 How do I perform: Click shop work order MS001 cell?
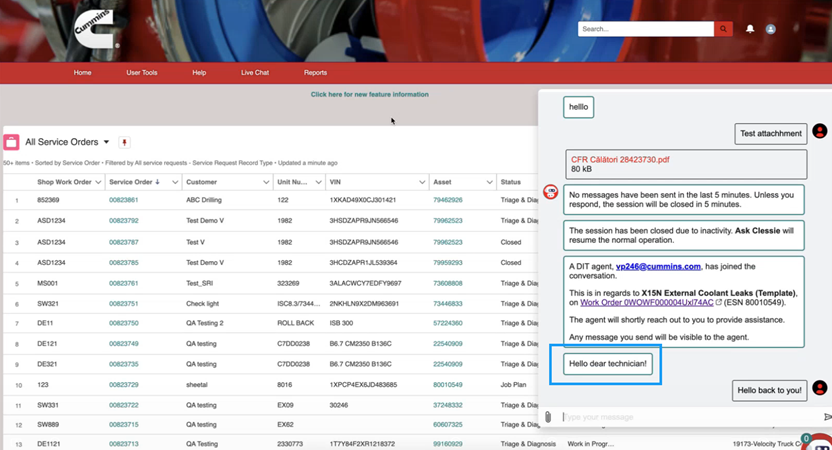tap(47, 283)
